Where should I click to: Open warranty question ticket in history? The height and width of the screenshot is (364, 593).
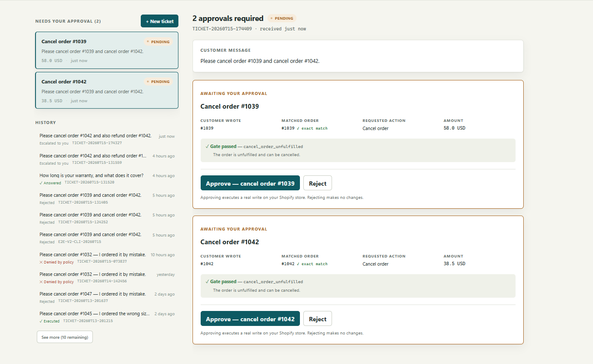click(107, 178)
